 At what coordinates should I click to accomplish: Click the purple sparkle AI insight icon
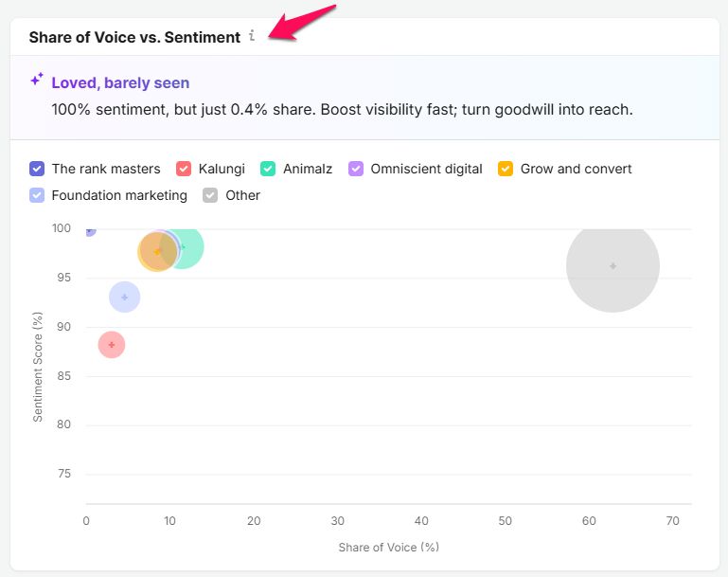tap(37, 80)
